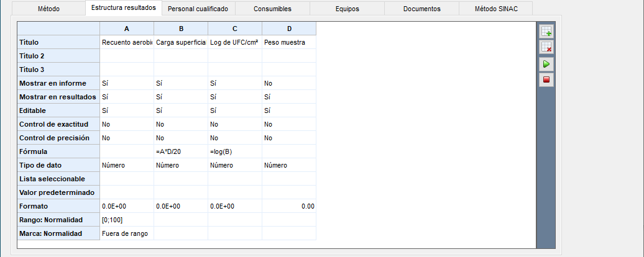Click empty Rango: Normalidad cell in column B
The height and width of the screenshot is (257, 644).
coord(181,220)
